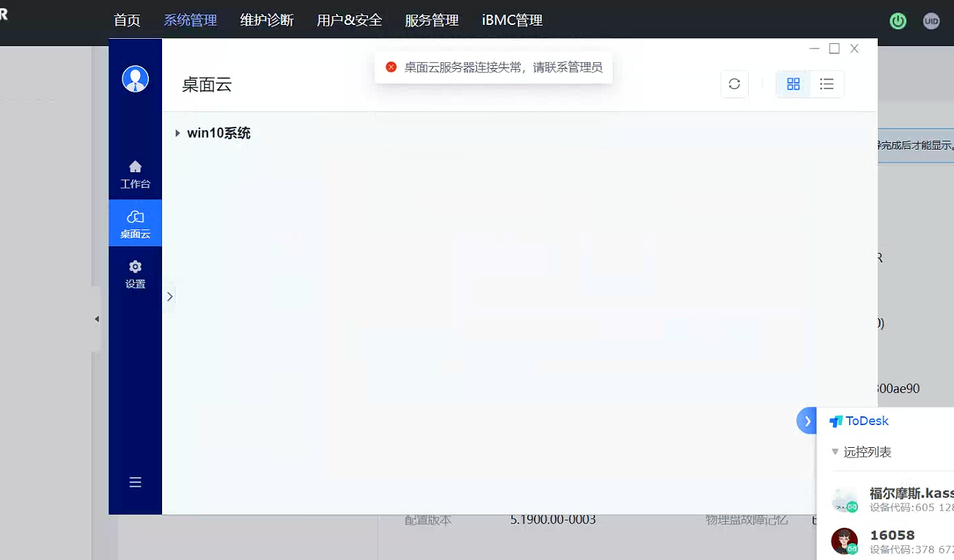The height and width of the screenshot is (560, 954).
Task: Click the user avatar icon in sidebar
Action: pyautogui.click(x=135, y=78)
